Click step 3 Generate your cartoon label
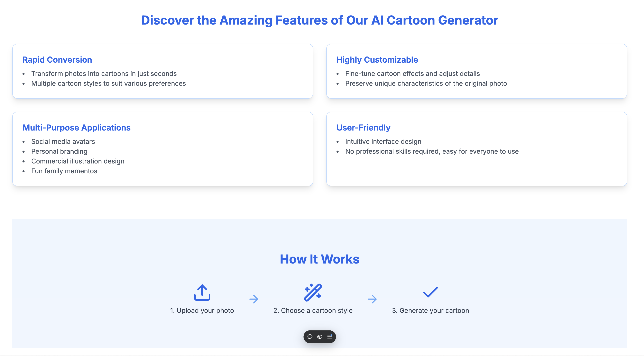 pyautogui.click(x=431, y=310)
